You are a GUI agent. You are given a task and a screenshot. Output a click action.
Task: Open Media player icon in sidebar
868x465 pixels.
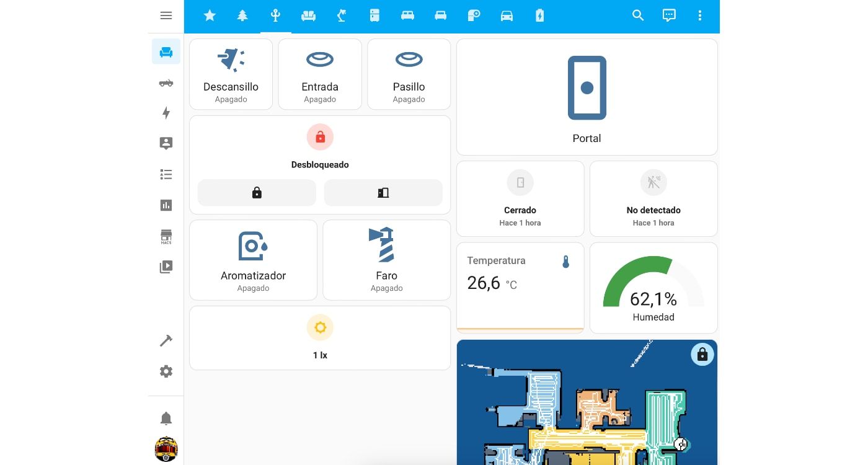click(166, 267)
